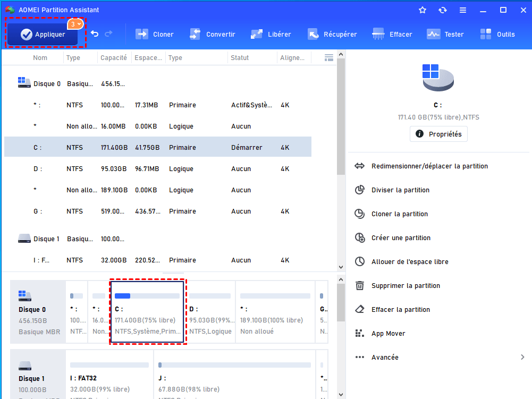Select Diviser la partition option
Screen dimensions: 532x399
[400, 190]
